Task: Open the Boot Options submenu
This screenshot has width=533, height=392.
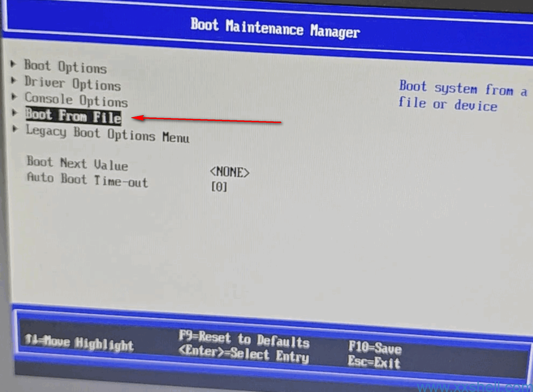Action: pos(65,67)
